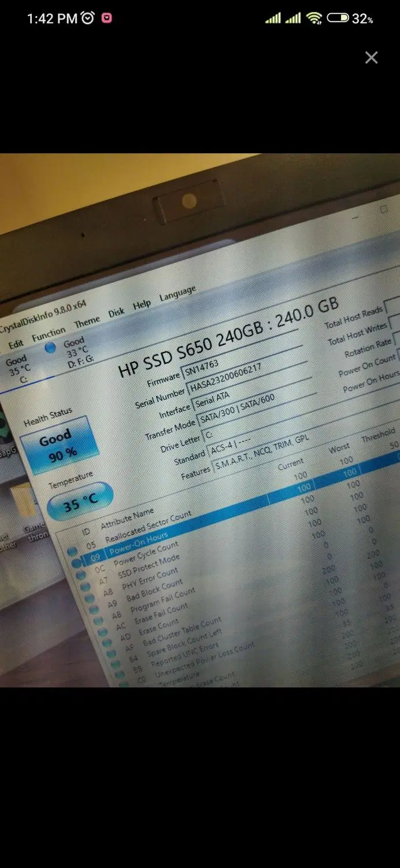The image size is (400, 868).
Task: Click the Attribute Name column header
Action: pos(127,519)
